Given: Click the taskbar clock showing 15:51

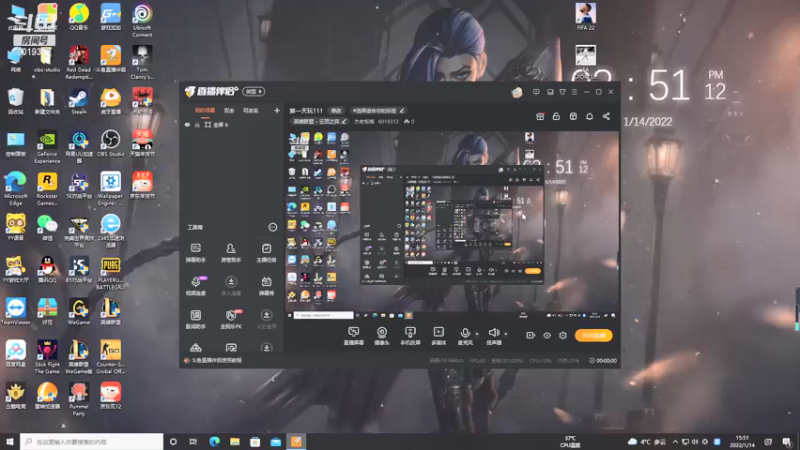Looking at the screenshot, I should 742,441.
